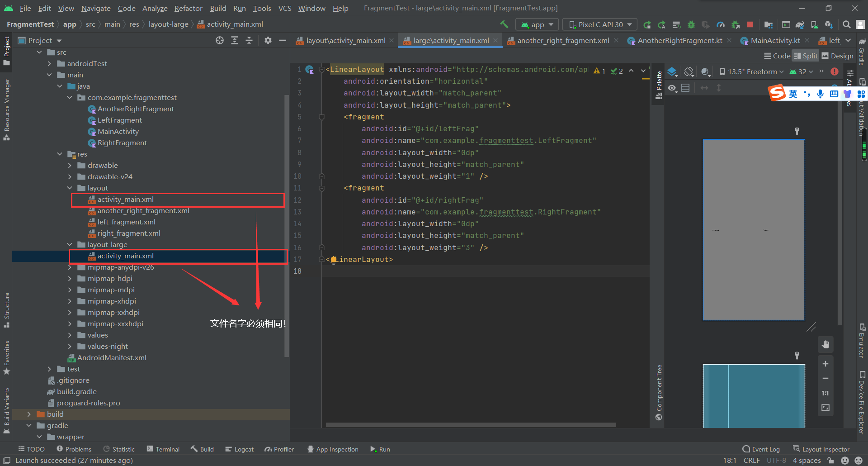
Task: Switch editor to Split view mode
Action: pos(806,56)
